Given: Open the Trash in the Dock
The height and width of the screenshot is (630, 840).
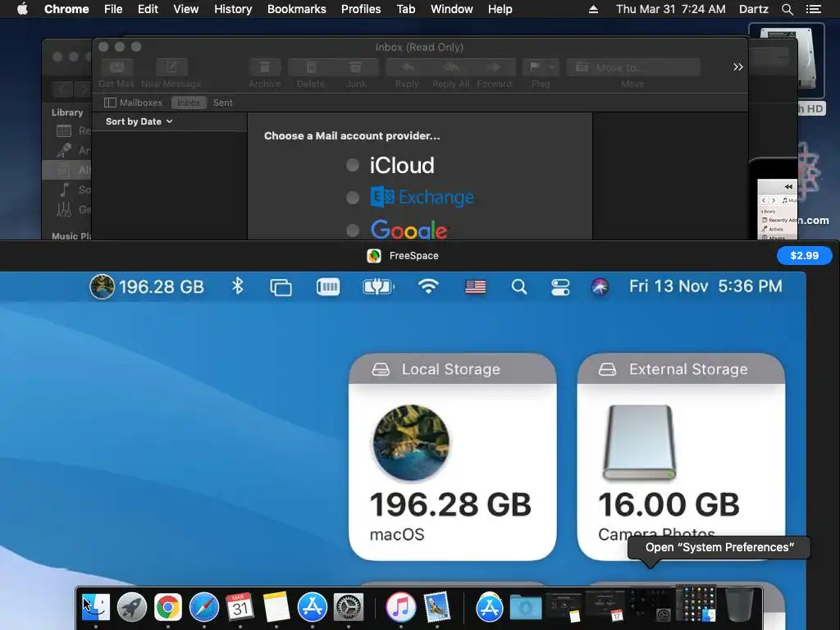Looking at the screenshot, I should coord(740,606).
